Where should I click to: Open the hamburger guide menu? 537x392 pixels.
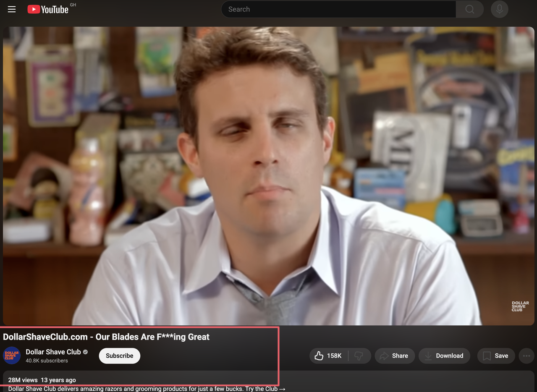tap(12, 9)
